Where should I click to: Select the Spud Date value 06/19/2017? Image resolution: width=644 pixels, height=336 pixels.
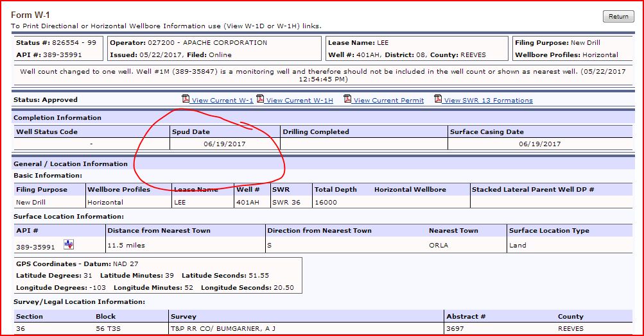[x=225, y=144]
